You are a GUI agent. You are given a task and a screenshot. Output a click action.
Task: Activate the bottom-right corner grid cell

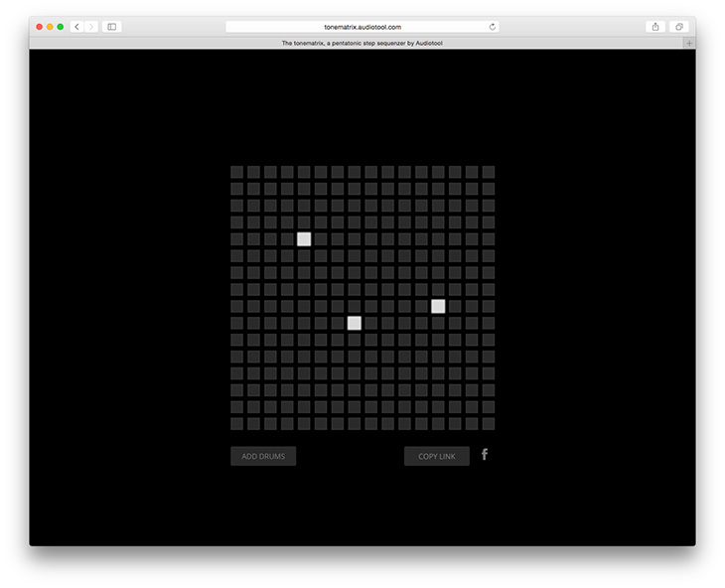[x=489, y=424]
